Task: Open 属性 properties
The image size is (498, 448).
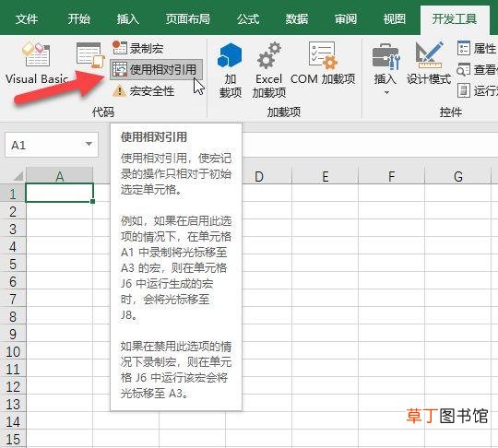Action: pyautogui.click(x=477, y=48)
